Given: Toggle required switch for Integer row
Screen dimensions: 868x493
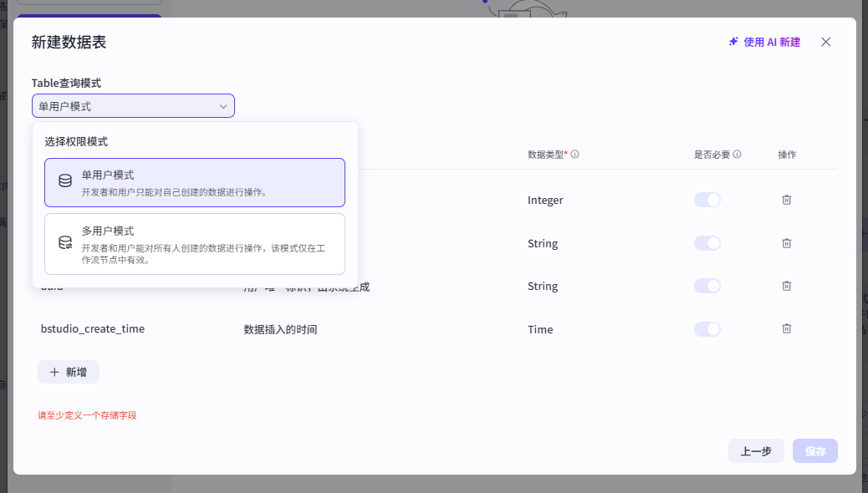Looking at the screenshot, I should click(x=707, y=200).
